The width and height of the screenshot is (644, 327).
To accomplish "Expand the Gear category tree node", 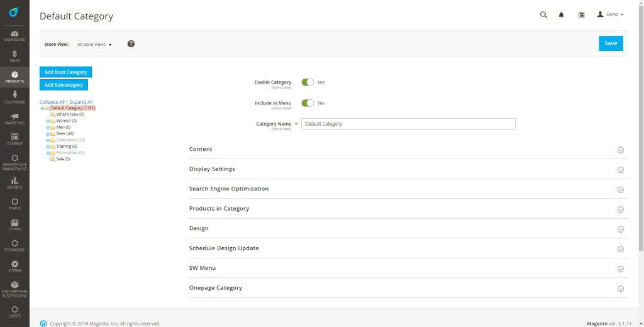I will [x=48, y=134].
